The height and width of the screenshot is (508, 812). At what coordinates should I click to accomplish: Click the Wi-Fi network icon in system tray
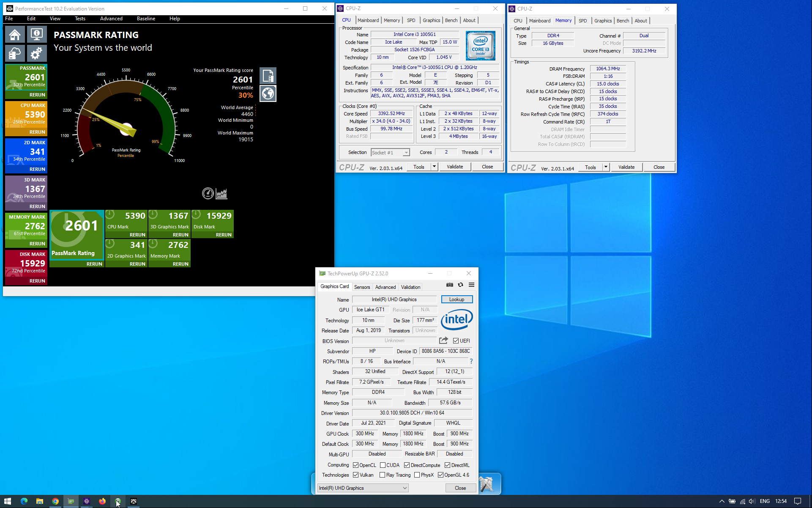tap(742, 501)
